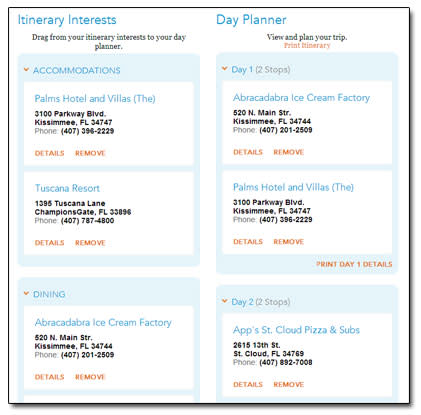421x415 pixels.
Task: Remove Palms Hotel from Accommodations list
Action: click(90, 153)
